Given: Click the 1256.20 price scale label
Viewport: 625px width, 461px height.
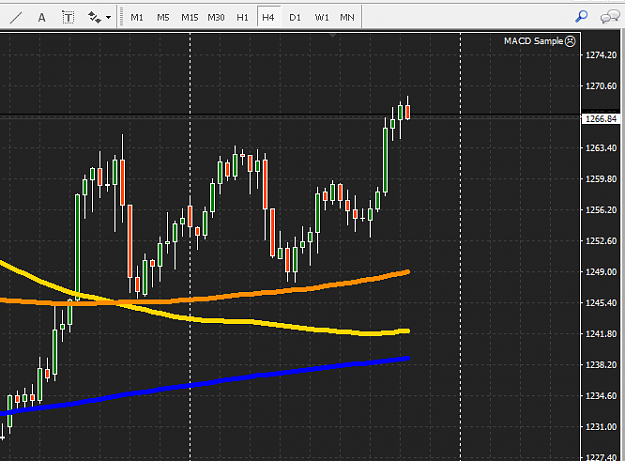Looking at the screenshot, I should pyautogui.click(x=601, y=210).
